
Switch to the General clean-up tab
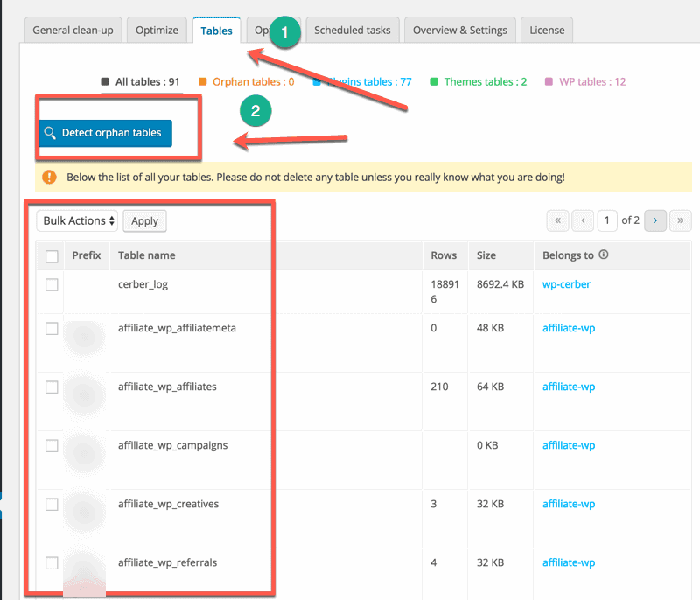click(x=73, y=30)
